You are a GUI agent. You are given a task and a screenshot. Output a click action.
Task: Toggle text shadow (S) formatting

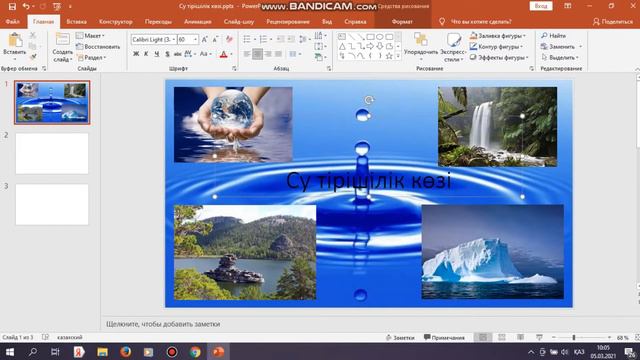(167, 54)
